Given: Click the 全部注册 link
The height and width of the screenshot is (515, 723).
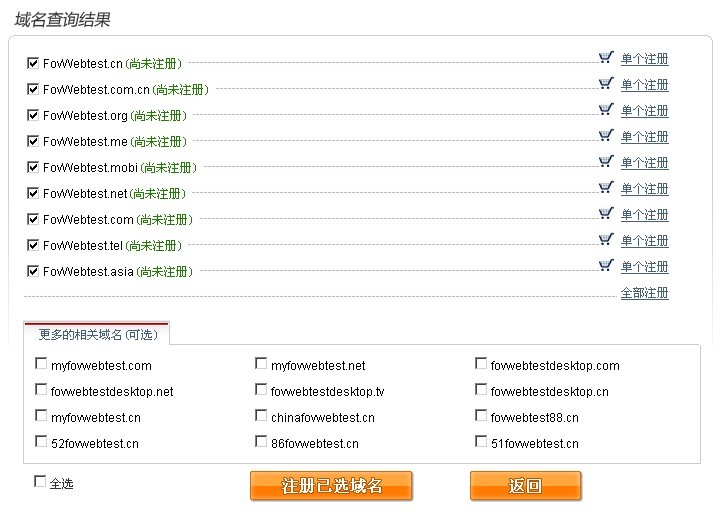Looking at the screenshot, I should pos(645,293).
